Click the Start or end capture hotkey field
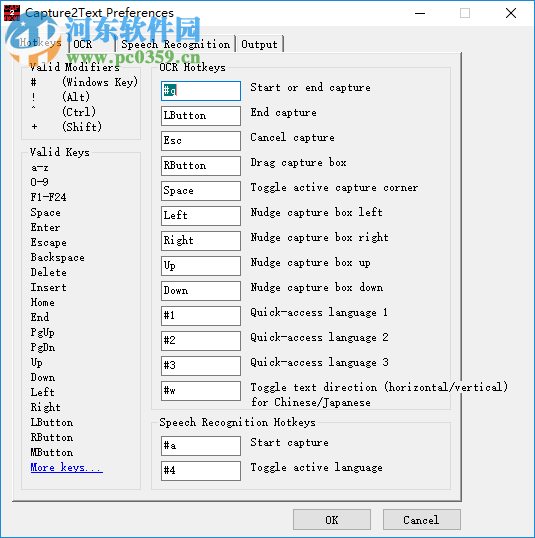Image resolution: width=535 pixels, height=538 pixels. click(x=201, y=91)
